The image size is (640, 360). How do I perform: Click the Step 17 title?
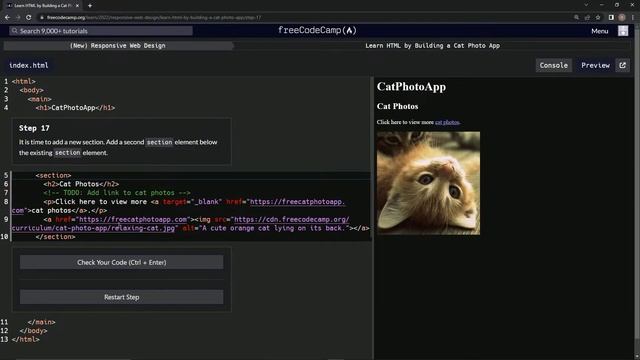pyautogui.click(x=34, y=128)
